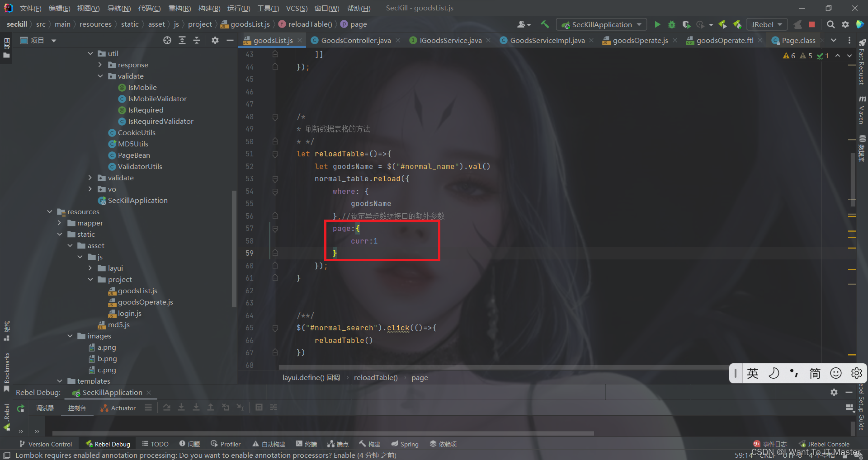Screen dimensions: 868x460
Task: Switch to goodsOperate.ftl tab
Action: click(725, 40)
